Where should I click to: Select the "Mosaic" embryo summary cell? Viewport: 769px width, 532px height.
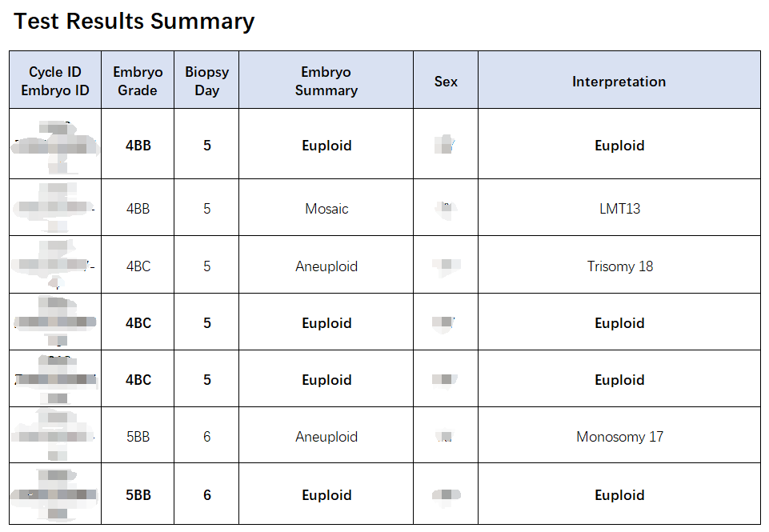(x=326, y=209)
